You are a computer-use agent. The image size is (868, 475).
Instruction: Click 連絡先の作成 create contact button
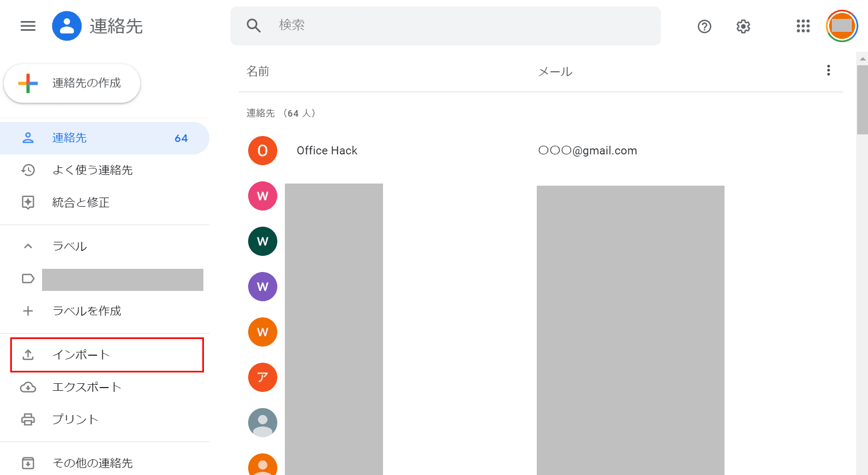(x=72, y=83)
